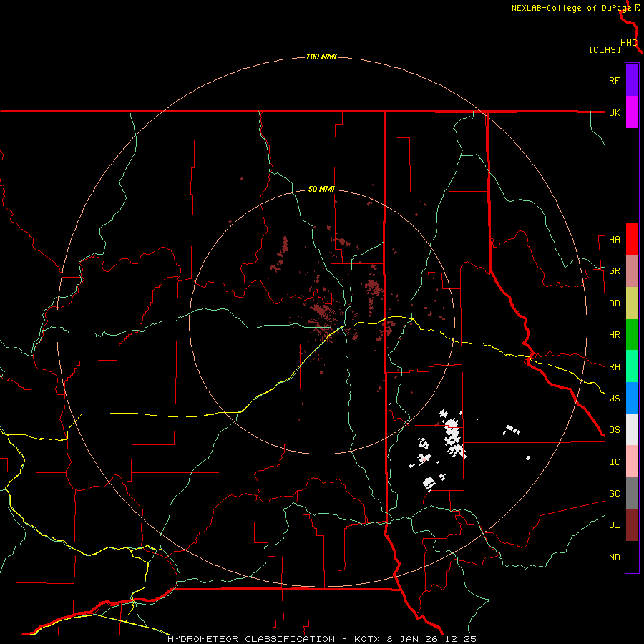Select the BD yellow legend block
The width and height of the screenshot is (644, 644).
pos(632,303)
